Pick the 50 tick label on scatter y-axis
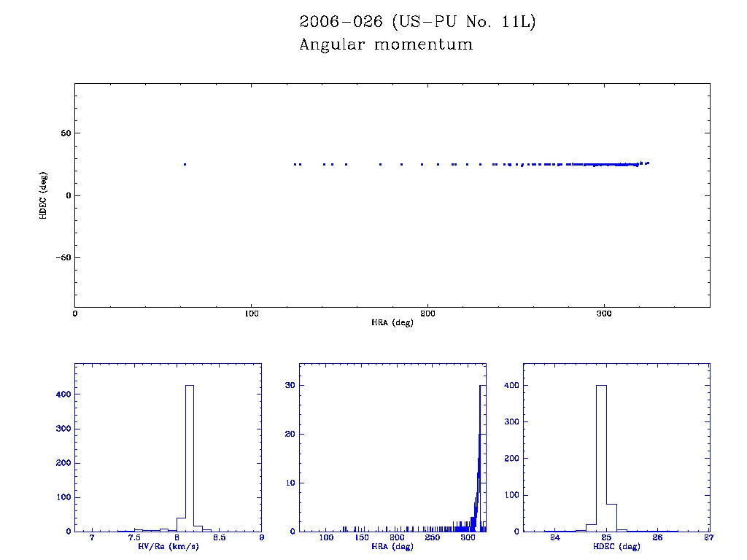Screen dimensions: 747x560 [64, 133]
